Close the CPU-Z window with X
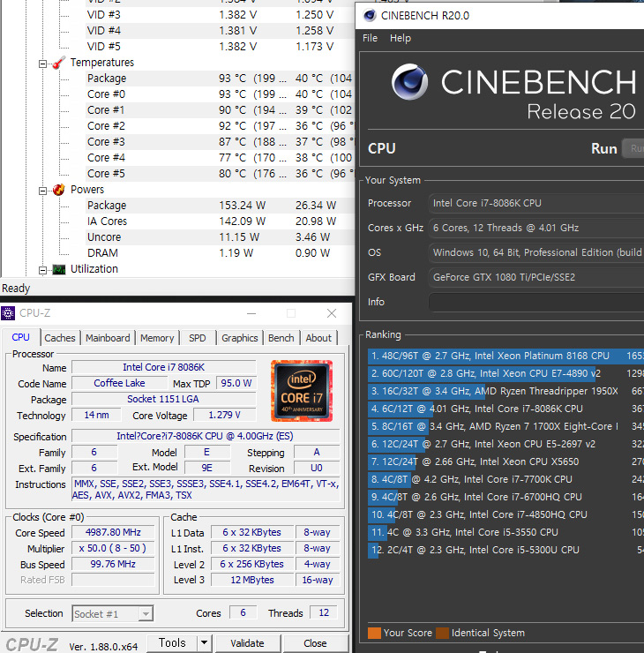Viewport: 644px width, 653px height. 332,313
